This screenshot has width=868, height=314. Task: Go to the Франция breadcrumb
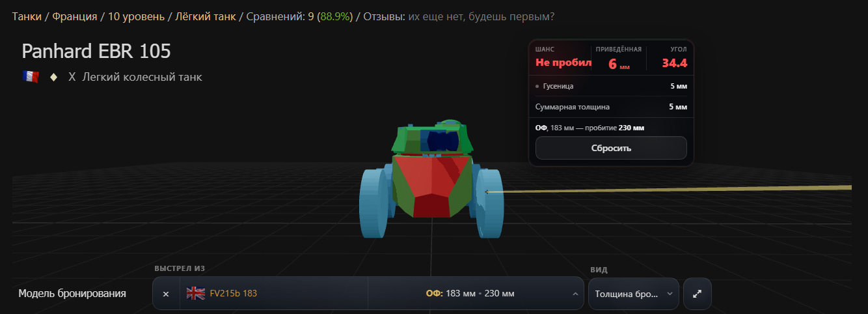pos(74,16)
